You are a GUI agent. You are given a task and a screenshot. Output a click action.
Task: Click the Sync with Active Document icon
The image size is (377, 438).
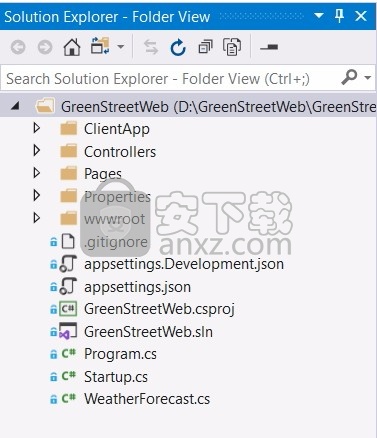click(151, 47)
